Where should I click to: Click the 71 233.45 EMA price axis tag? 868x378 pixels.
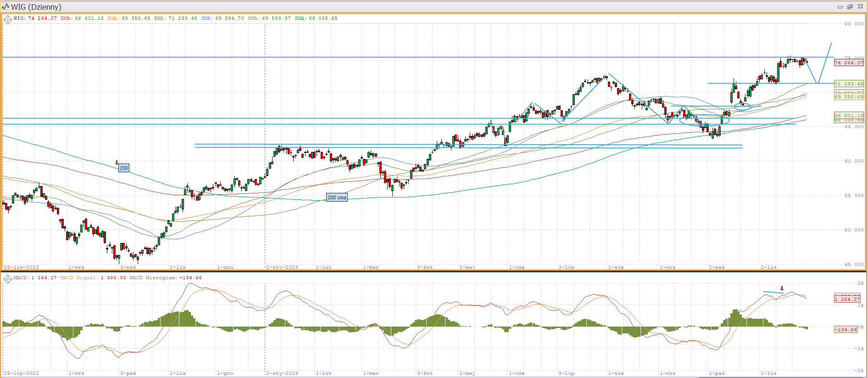848,84
